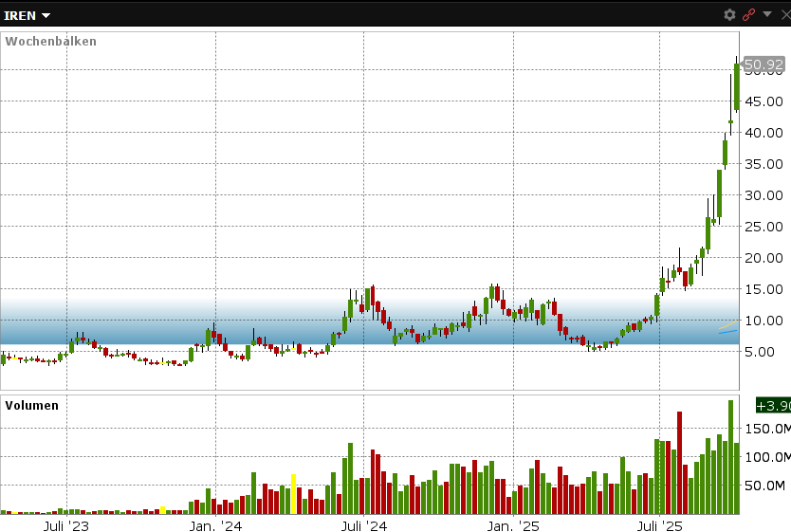The width and height of the screenshot is (791, 532).
Task: Select the latest tall green weekly candle
Action: pos(737,86)
